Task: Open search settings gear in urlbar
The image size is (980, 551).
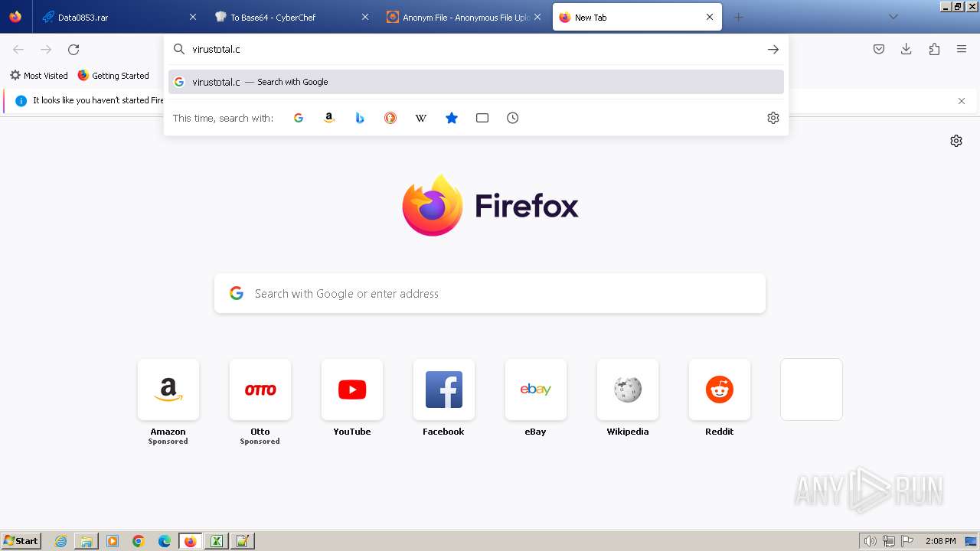Action: point(773,118)
